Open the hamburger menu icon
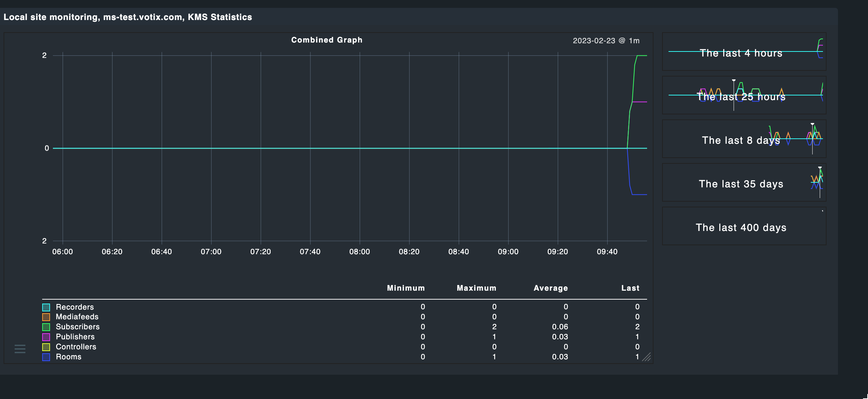Image resolution: width=868 pixels, height=399 pixels. [20, 349]
